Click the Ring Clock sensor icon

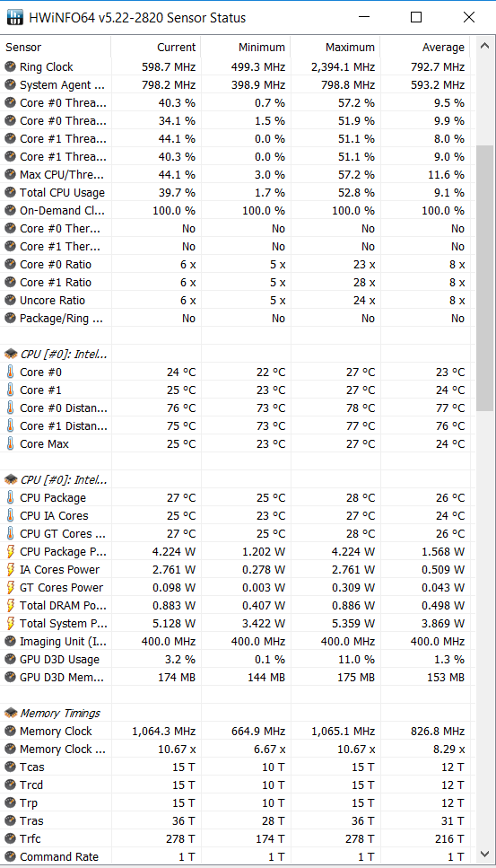[10, 67]
